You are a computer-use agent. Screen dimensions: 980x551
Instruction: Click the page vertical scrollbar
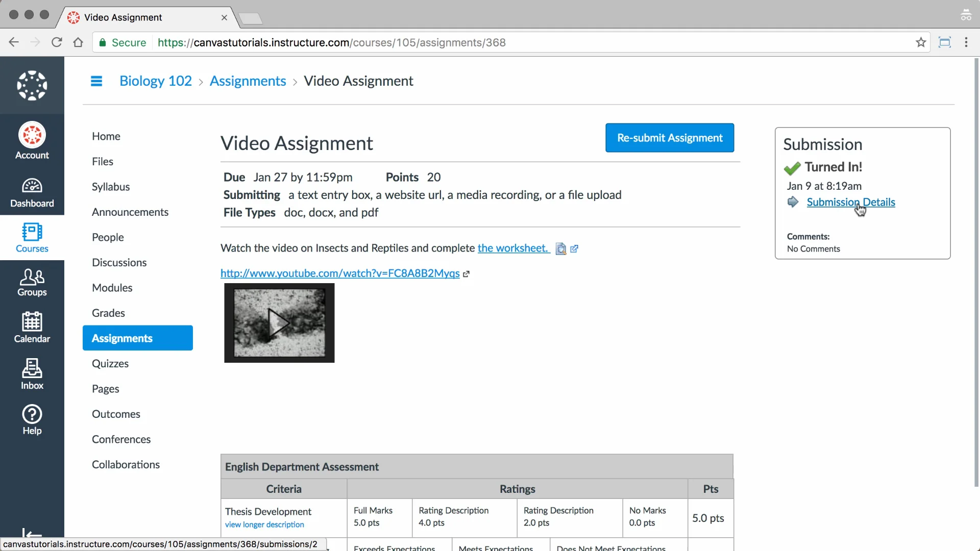(x=976, y=273)
